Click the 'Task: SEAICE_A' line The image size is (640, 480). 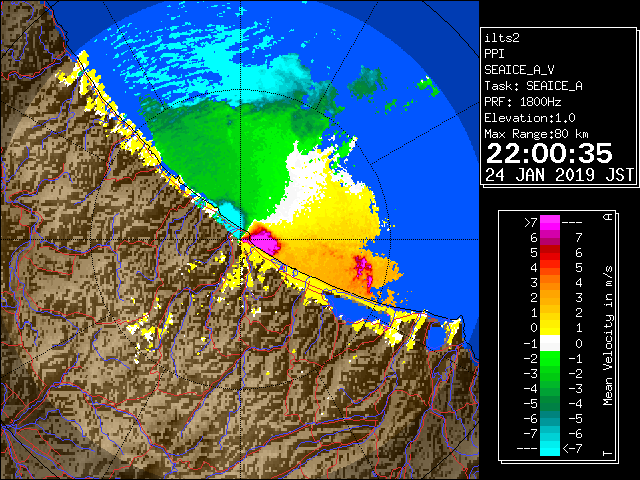(x=533, y=86)
